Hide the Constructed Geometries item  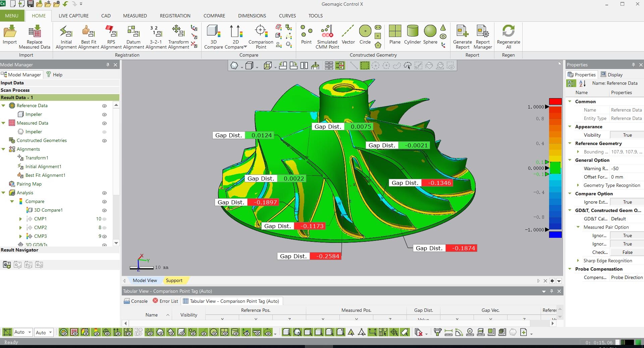coord(104,141)
